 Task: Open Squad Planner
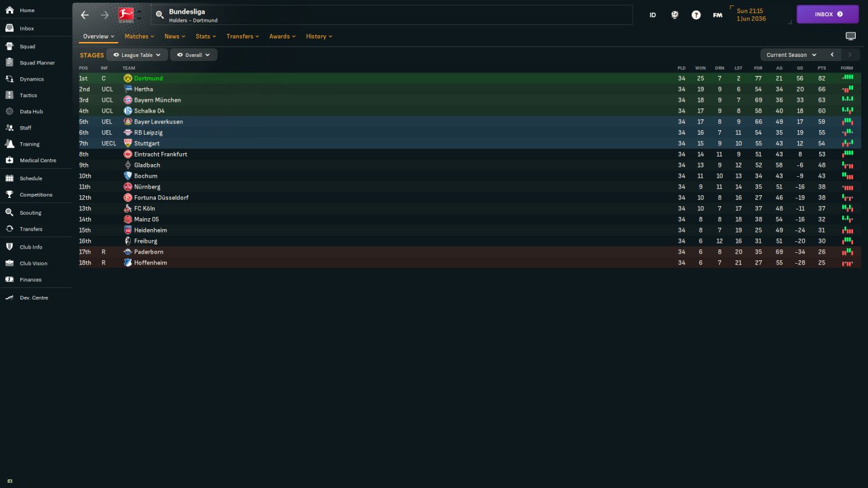37,63
